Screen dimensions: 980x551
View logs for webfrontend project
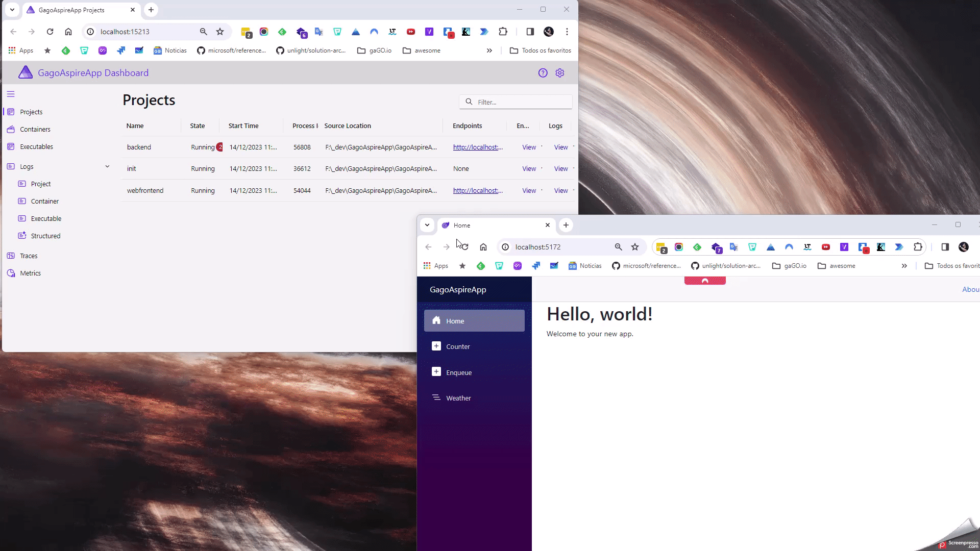point(560,190)
